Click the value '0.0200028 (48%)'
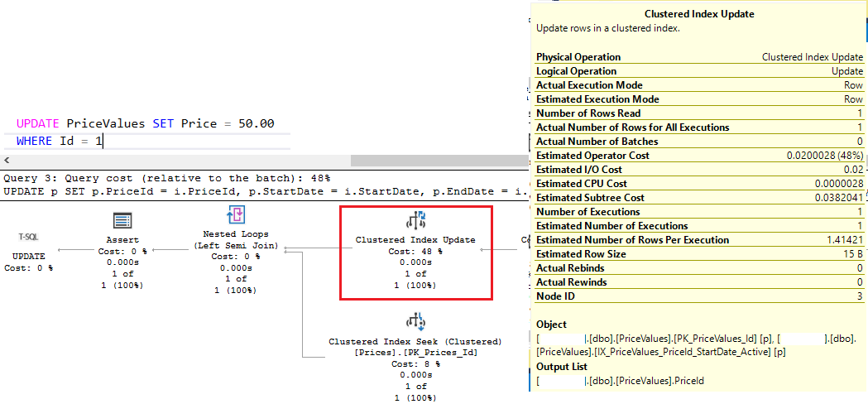 point(825,156)
